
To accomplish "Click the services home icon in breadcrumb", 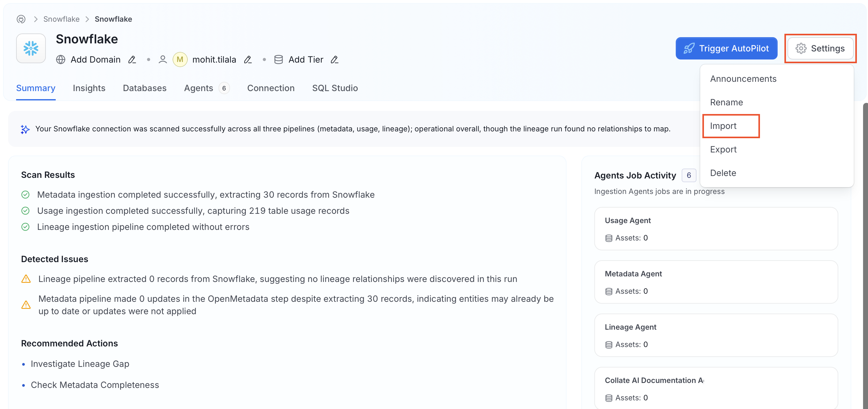I will tap(21, 19).
